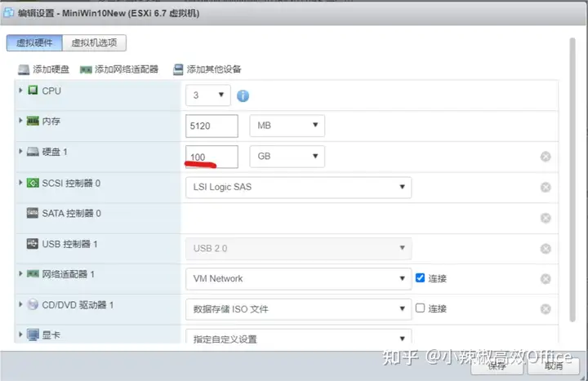Click the disk size field showing 100
Image resolution: width=588 pixels, height=381 pixels.
point(212,157)
